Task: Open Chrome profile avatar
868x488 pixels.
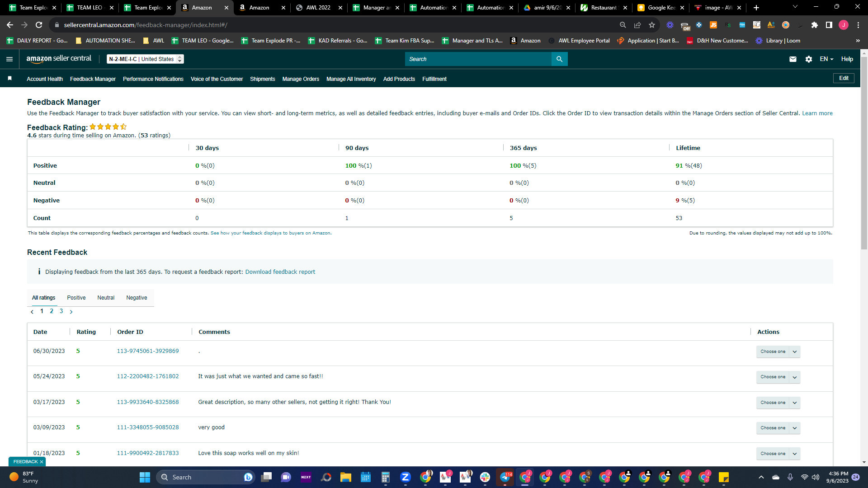Action: pyautogui.click(x=844, y=25)
